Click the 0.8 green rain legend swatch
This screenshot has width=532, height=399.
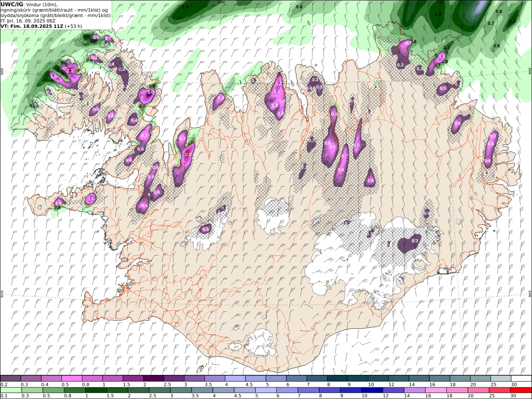click(x=75, y=390)
